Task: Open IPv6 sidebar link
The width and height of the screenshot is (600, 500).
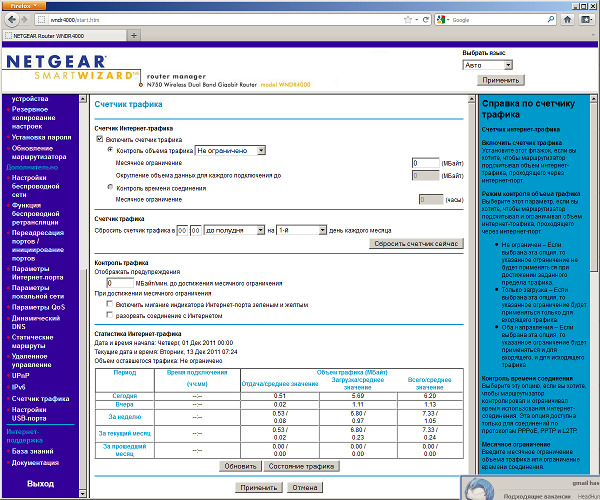Action: tap(18, 387)
